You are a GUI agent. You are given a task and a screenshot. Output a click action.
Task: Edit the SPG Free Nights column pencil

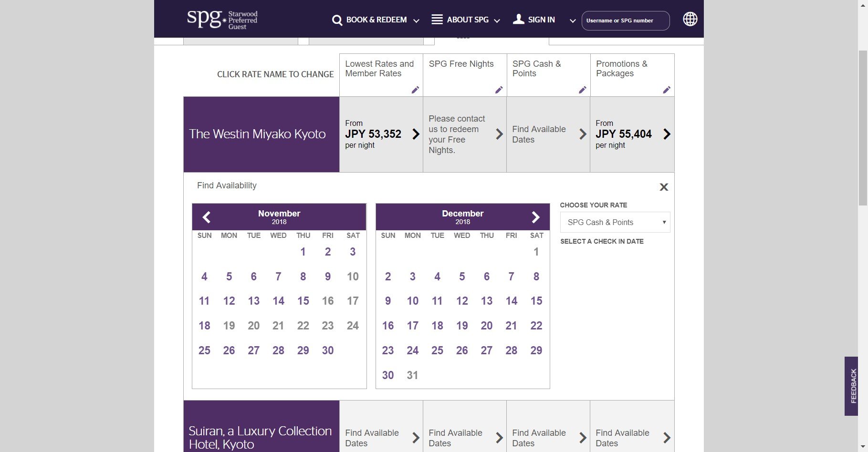(499, 90)
